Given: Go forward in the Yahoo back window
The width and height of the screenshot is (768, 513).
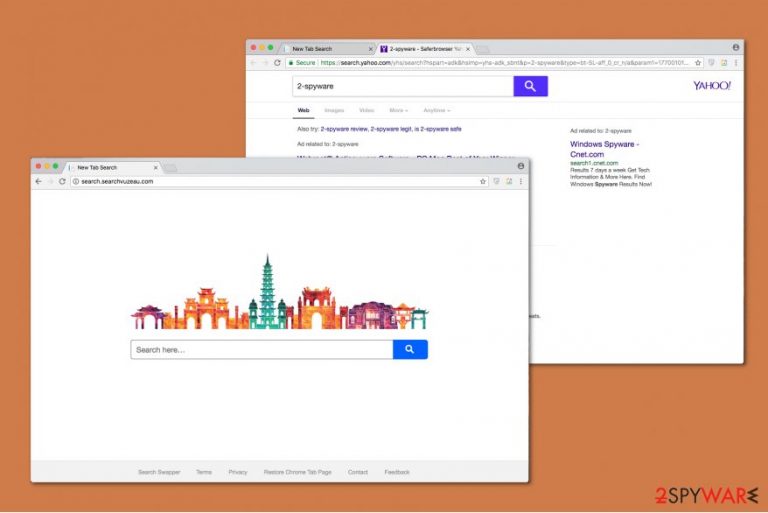Looking at the screenshot, I should pos(265,63).
